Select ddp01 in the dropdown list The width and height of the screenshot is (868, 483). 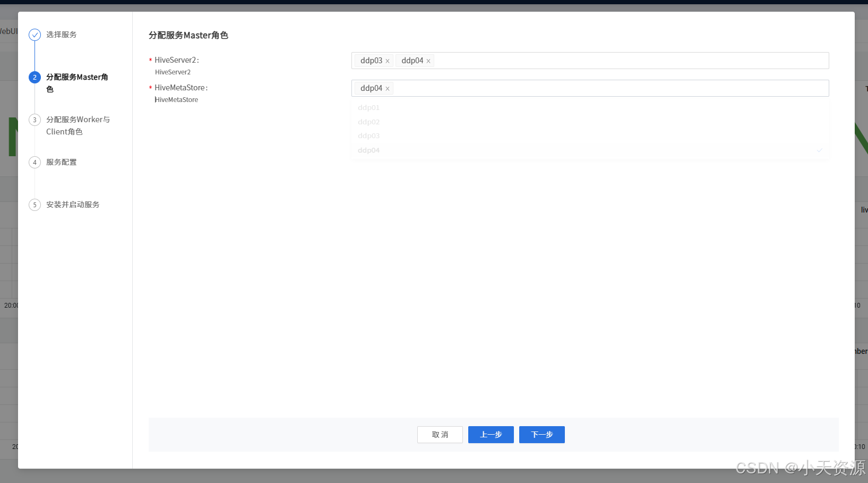pos(369,108)
